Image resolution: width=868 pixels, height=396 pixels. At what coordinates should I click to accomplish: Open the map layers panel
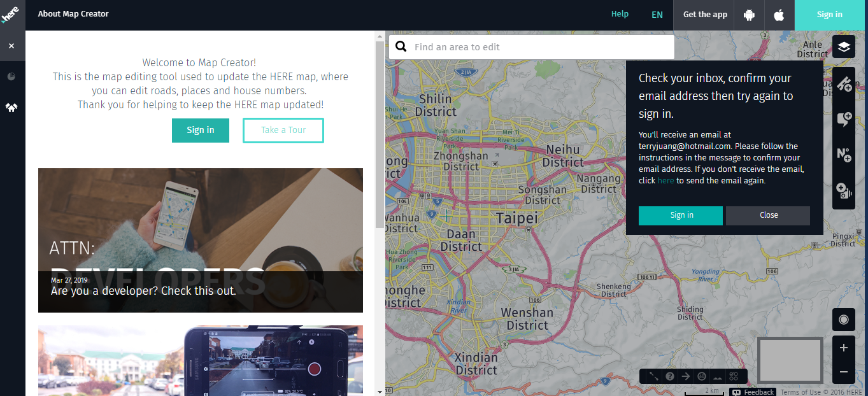(844, 46)
